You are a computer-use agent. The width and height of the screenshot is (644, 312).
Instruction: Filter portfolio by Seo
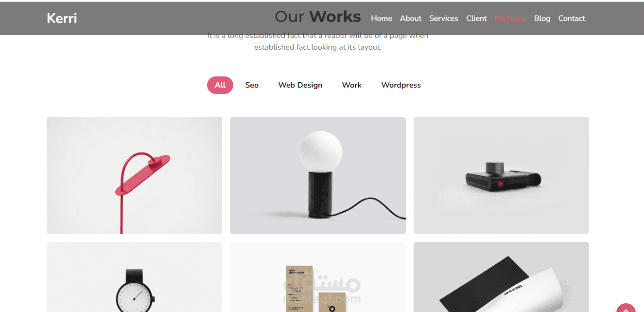tap(252, 85)
